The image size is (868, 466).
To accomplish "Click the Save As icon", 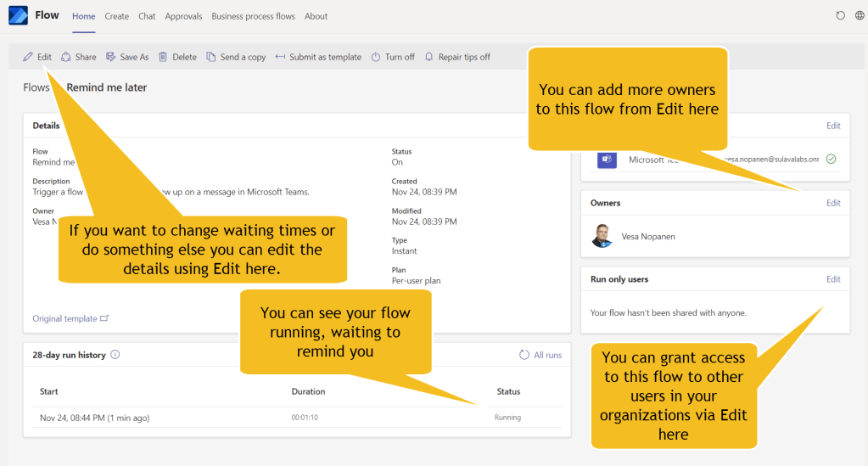I will [111, 57].
